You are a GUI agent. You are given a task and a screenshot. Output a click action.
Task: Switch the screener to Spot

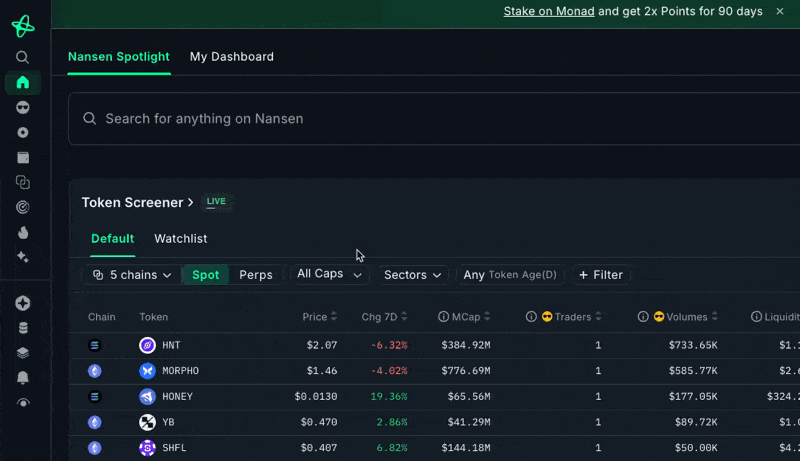pyautogui.click(x=205, y=275)
